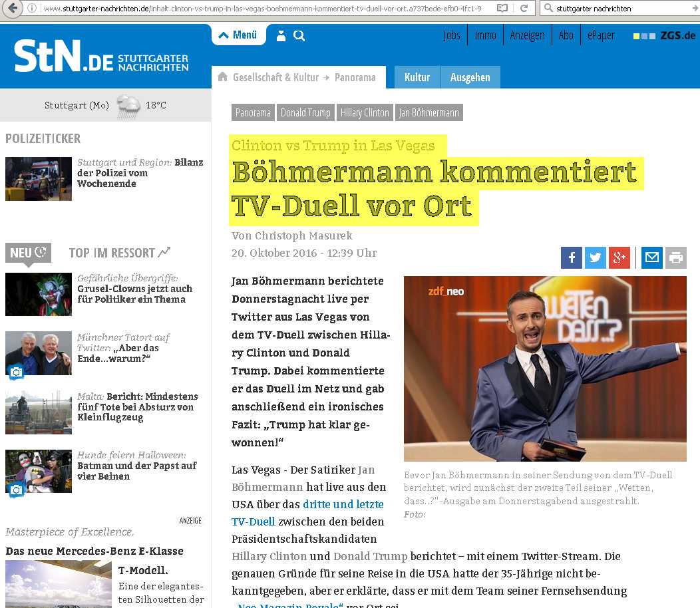Image resolution: width=700 pixels, height=608 pixels.
Task: Click the Donald Trump topic tag
Action: click(305, 112)
